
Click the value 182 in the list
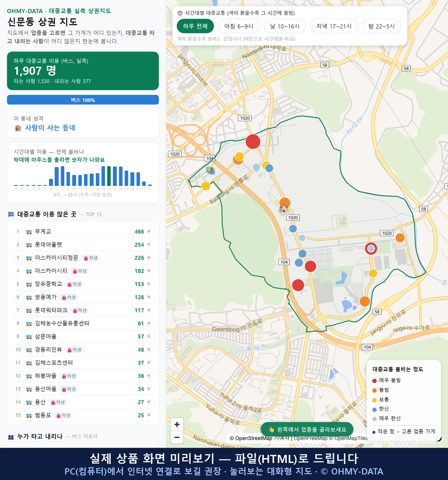139,271
